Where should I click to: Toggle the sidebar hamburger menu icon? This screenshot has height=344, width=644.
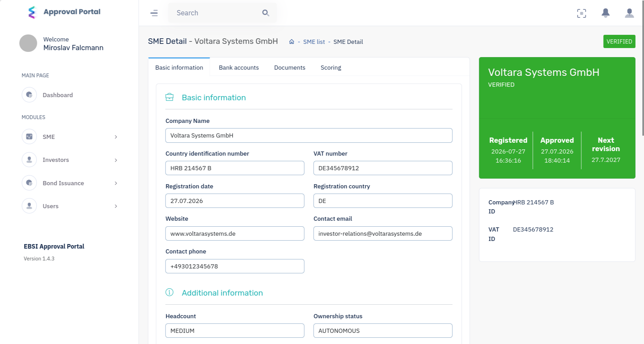pos(154,13)
